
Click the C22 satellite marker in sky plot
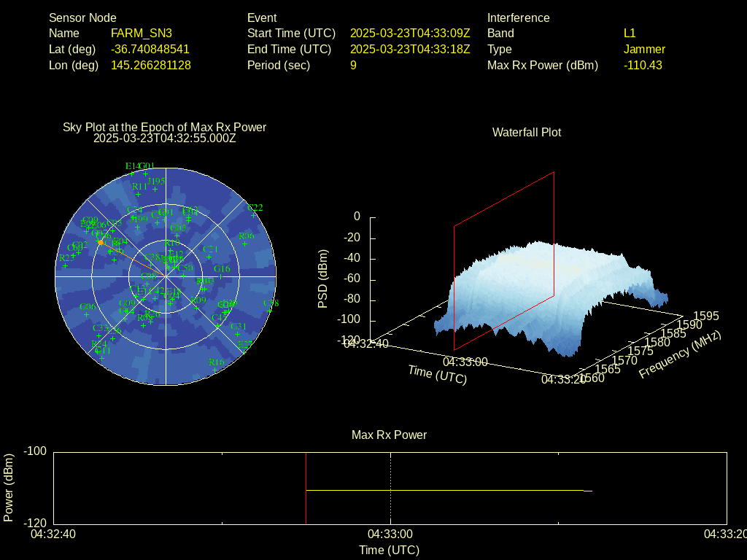click(x=255, y=214)
